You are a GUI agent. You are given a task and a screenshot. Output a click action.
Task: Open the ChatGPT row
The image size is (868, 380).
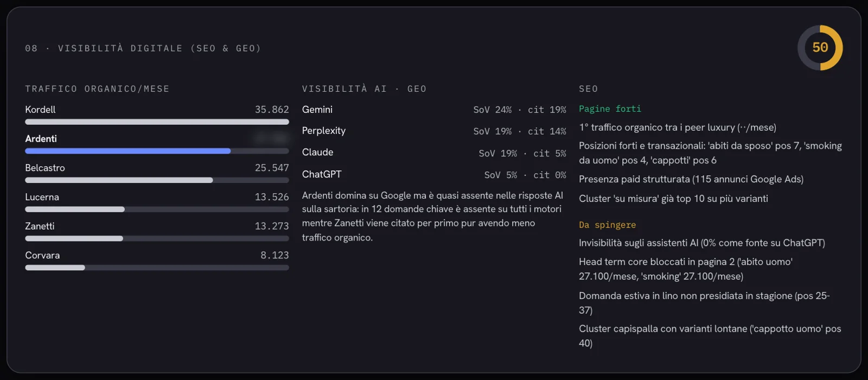pos(434,174)
